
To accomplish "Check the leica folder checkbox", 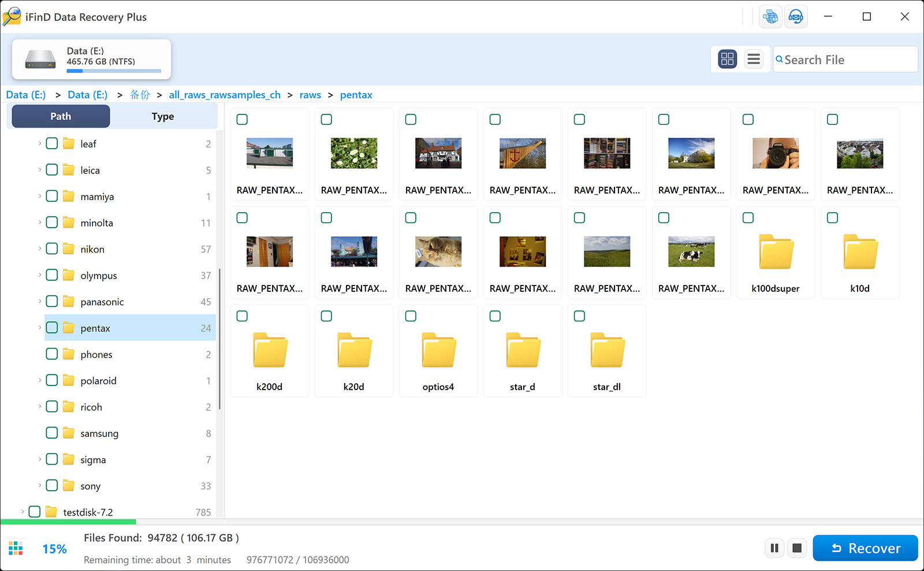I will pyautogui.click(x=52, y=170).
